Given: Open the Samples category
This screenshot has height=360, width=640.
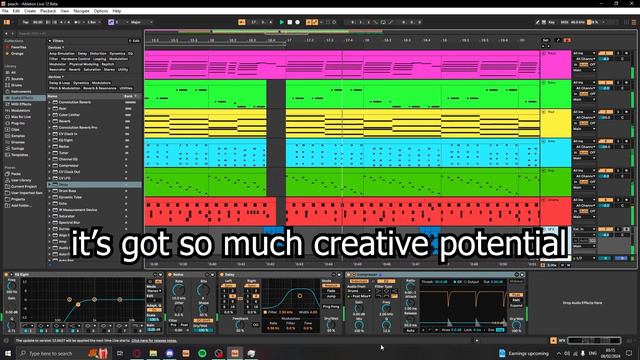Looking at the screenshot, I should coord(18,136).
